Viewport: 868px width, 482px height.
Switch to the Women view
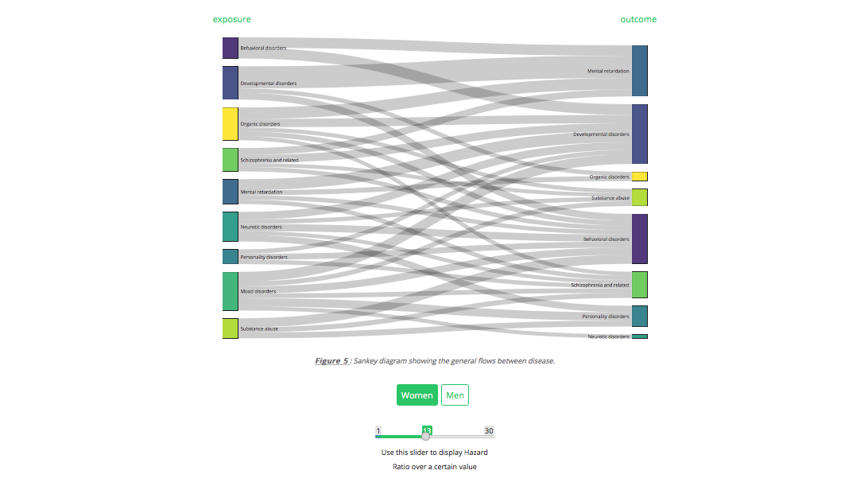coord(417,395)
